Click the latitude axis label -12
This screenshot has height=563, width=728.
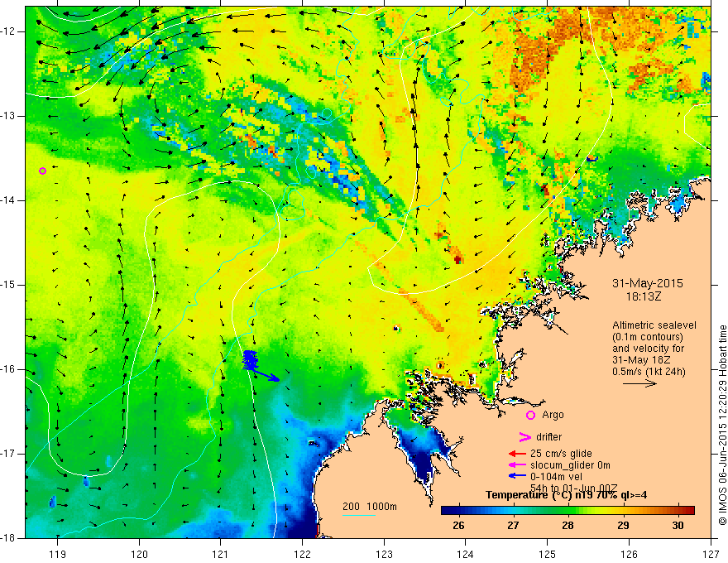pos(9,31)
